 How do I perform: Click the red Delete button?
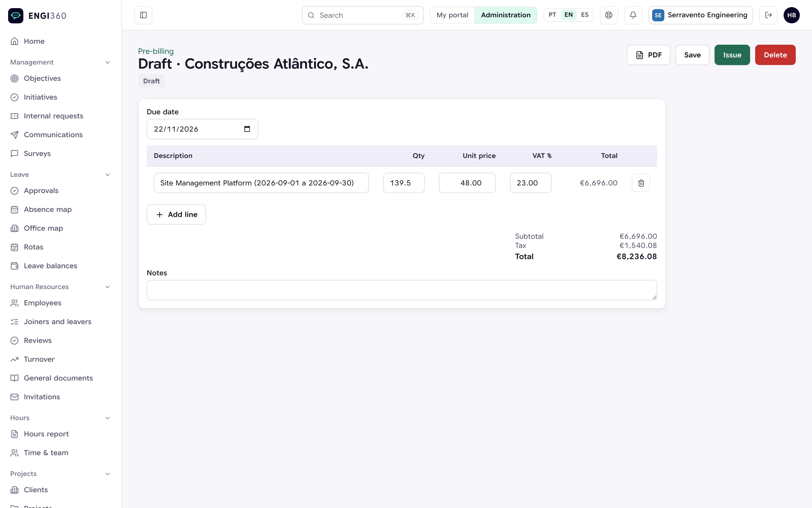point(775,55)
